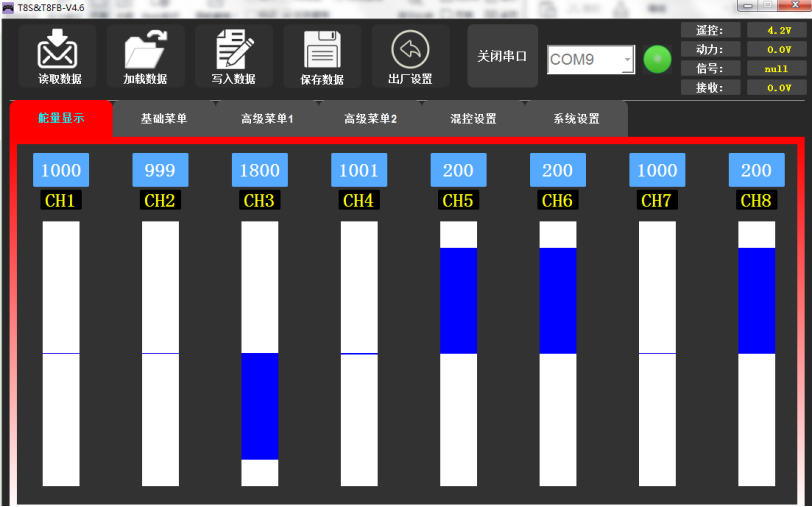Click the Factory Settings (出厂设置) icon

coord(409,49)
